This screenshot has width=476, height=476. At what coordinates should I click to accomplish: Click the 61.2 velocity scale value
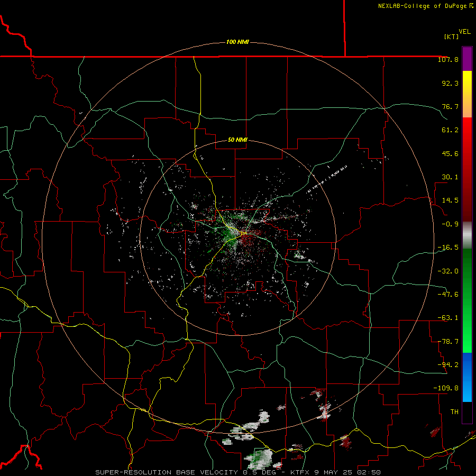pyautogui.click(x=450, y=130)
